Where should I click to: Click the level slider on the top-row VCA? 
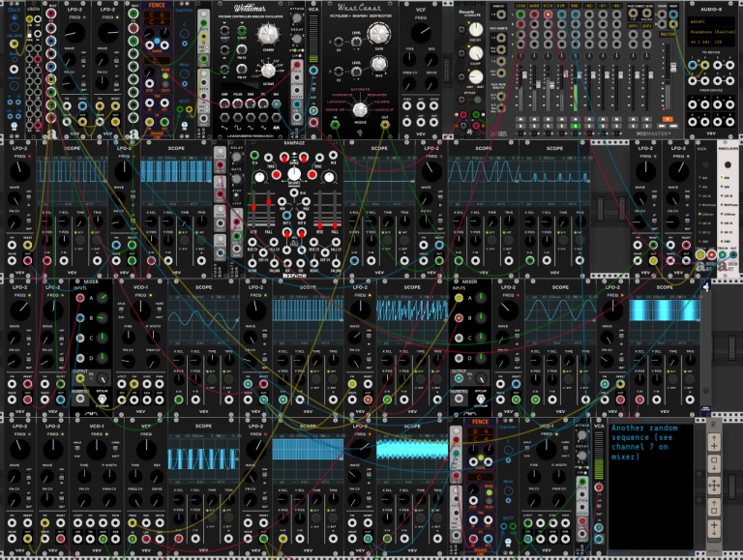pos(313,37)
